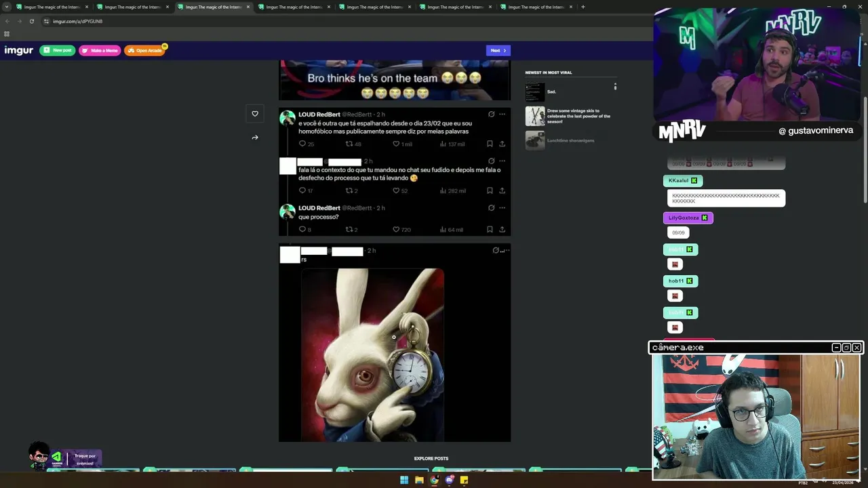Click the like heart on 'que processo?' tweet
This screenshot has width=868, height=488.
pos(396,230)
